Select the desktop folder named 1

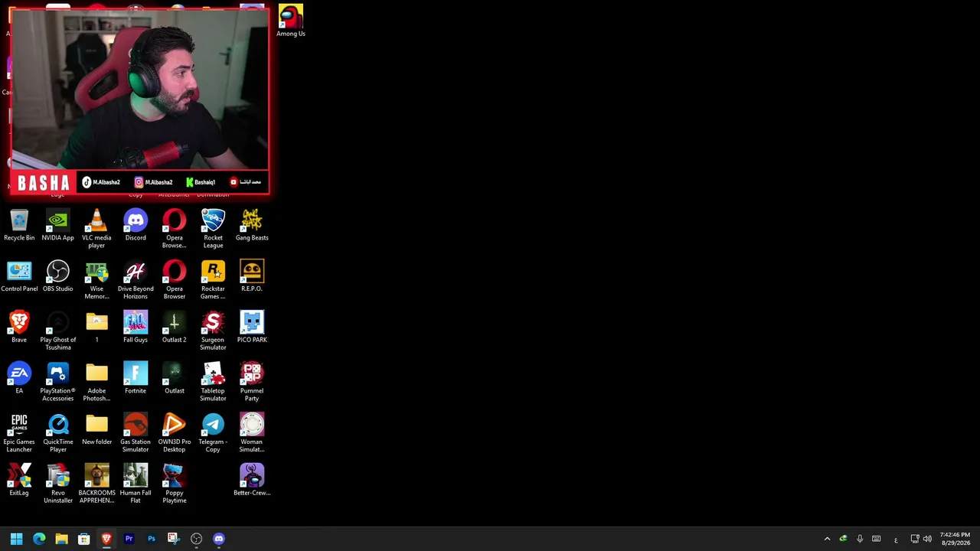(96, 327)
